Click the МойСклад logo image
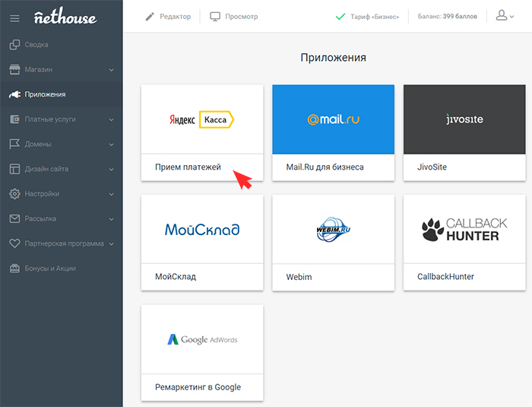This screenshot has width=532, height=407. tap(202, 230)
